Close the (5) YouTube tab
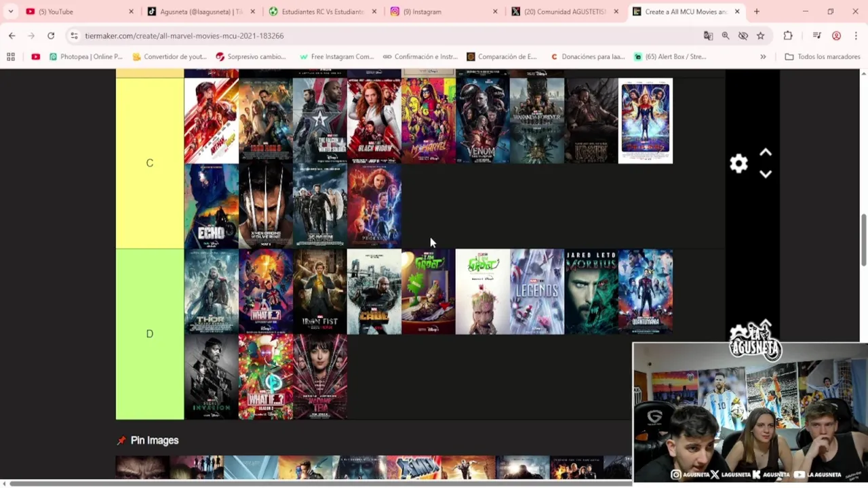The height and width of the screenshot is (488, 868). pyautogui.click(x=131, y=12)
